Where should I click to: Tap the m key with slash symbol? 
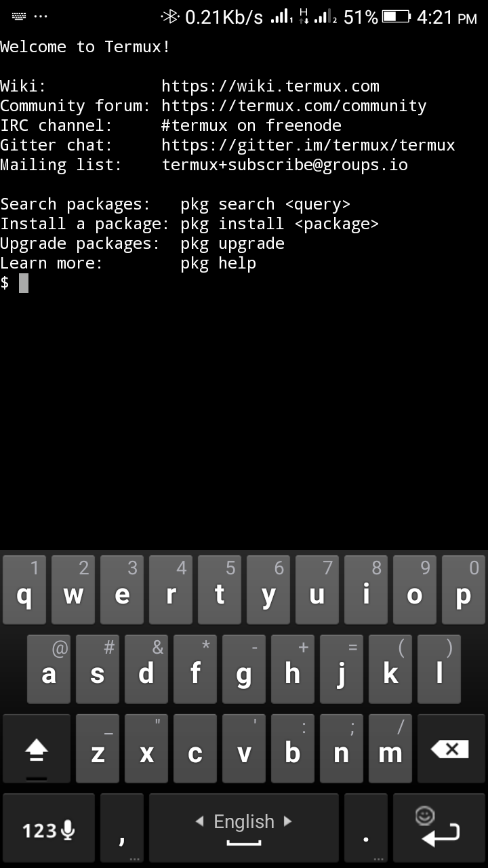coord(390,749)
